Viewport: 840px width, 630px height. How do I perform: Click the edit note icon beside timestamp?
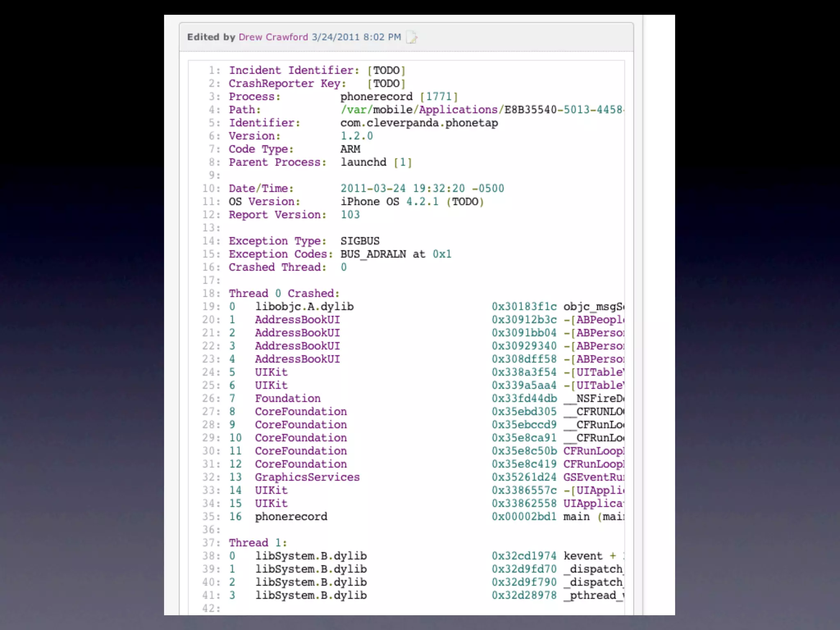click(411, 37)
